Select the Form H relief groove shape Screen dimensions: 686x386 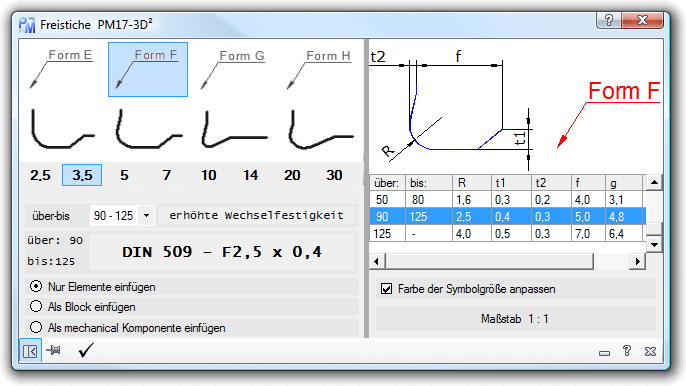319,70
